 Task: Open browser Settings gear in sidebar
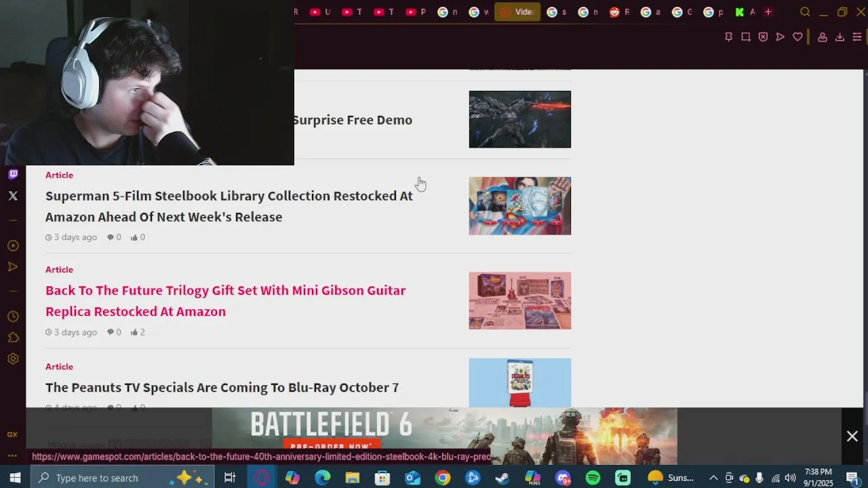(x=13, y=359)
